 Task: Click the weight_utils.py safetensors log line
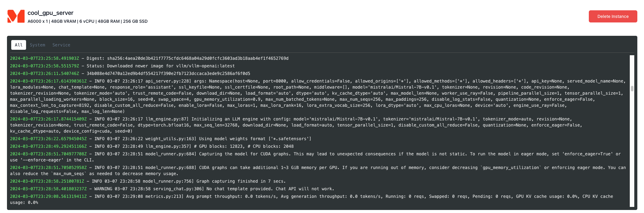click(161, 139)
